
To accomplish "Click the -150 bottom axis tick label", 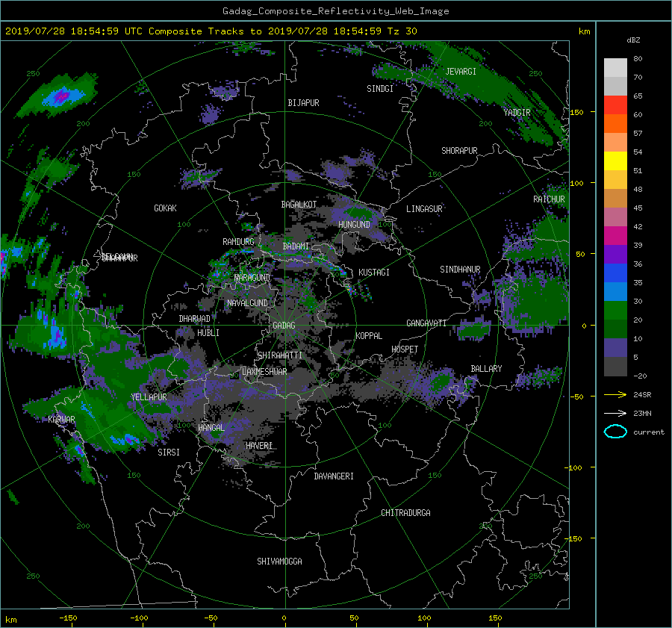I will (68, 618).
